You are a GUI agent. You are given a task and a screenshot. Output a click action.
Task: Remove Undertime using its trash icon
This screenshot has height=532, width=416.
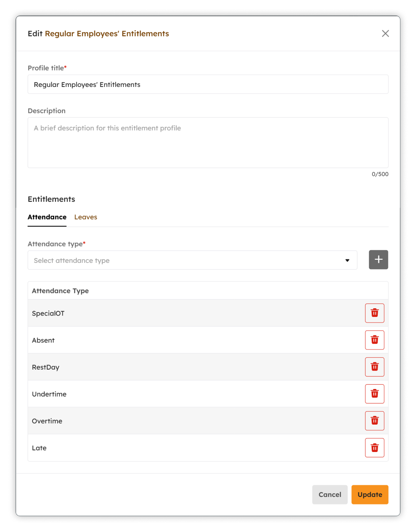[x=374, y=394]
